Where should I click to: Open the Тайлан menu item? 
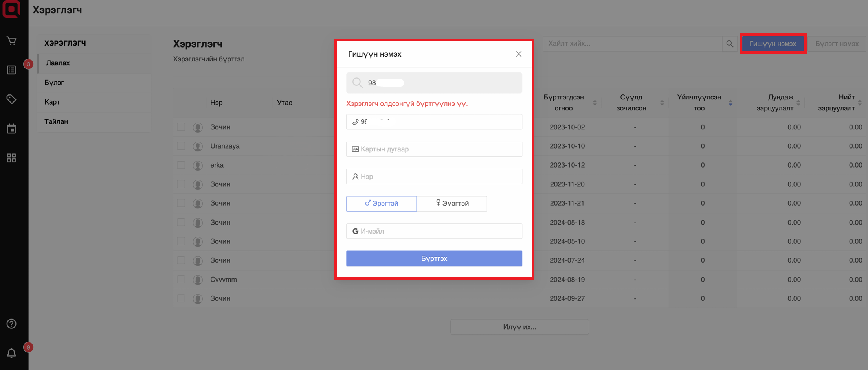(56, 121)
